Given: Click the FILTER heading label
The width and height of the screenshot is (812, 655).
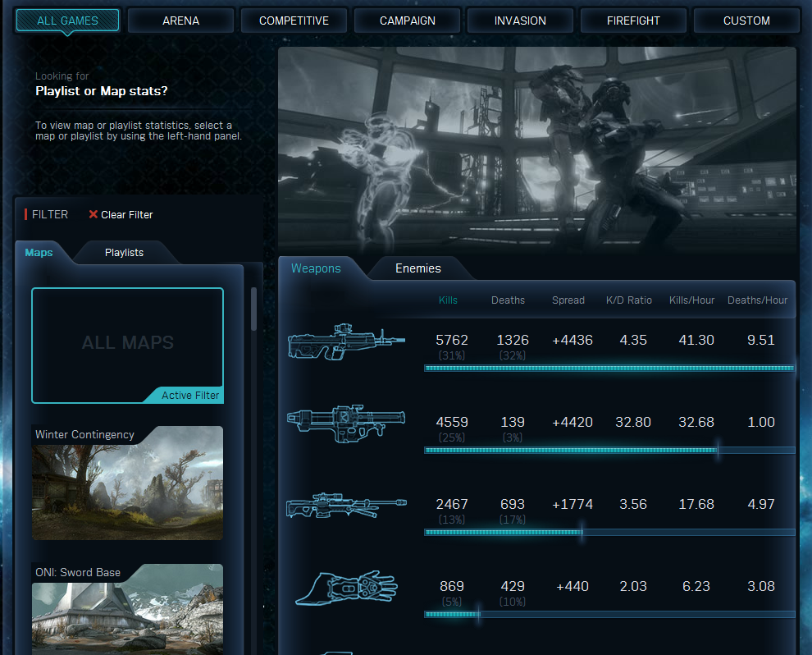Looking at the screenshot, I should (50, 214).
